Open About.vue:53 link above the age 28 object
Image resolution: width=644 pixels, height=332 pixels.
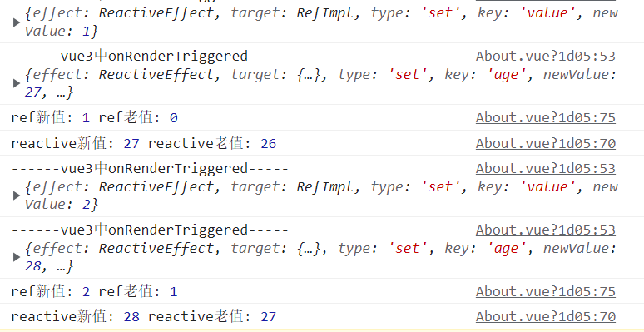pyautogui.click(x=546, y=230)
